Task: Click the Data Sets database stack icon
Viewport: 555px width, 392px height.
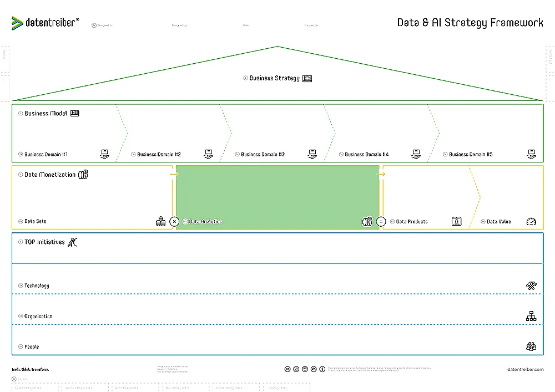Action: tap(161, 221)
